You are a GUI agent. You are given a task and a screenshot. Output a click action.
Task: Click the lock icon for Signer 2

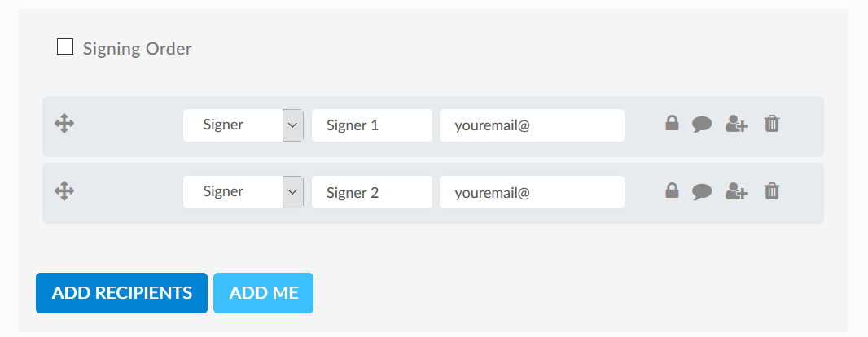[672, 190]
